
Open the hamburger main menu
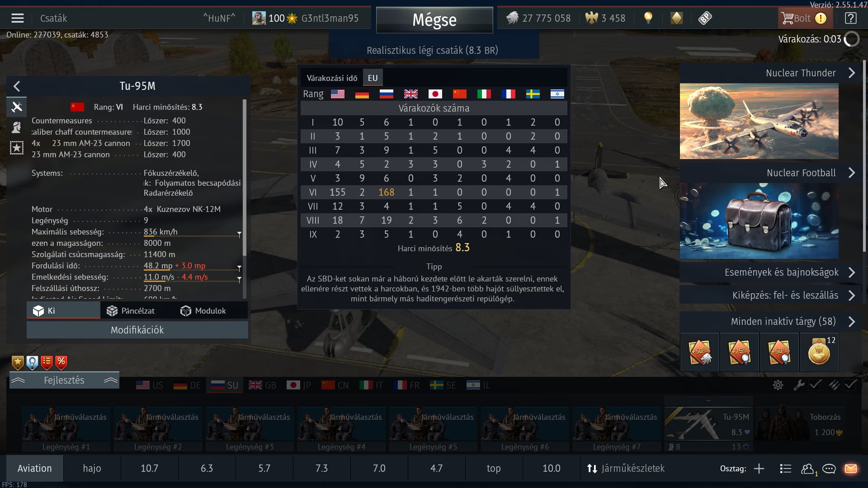tap(18, 18)
